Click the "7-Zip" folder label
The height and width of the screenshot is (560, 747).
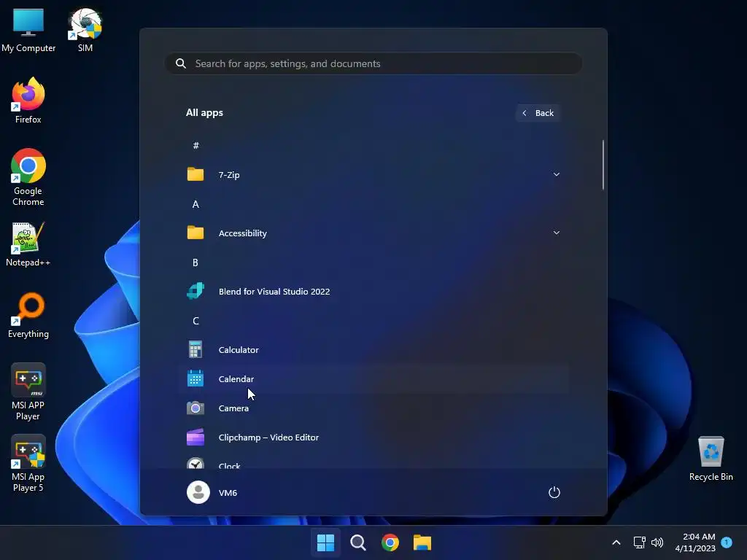(x=228, y=175)
